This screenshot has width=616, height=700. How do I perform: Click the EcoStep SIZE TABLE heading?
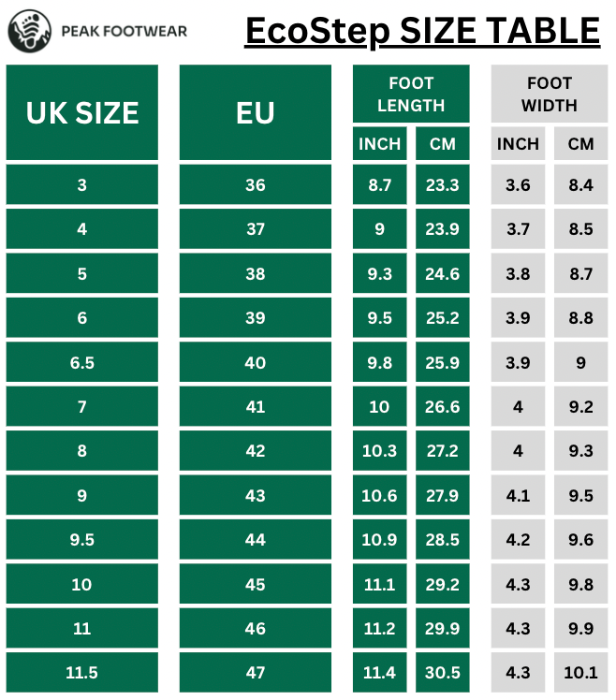pyautogui.click(x=422, y=30)
